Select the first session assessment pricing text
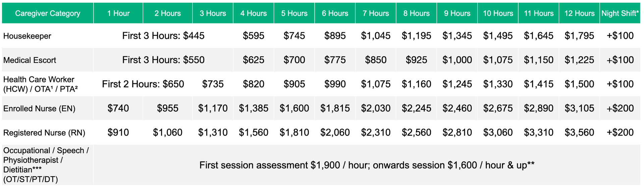Image resolution: width=644 pixels, height=189 pixels. (x=367, y=165)
